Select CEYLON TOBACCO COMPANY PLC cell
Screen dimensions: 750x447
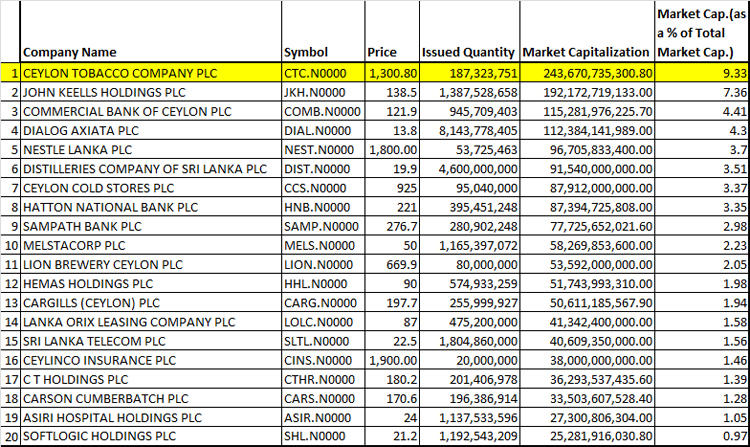151,73
